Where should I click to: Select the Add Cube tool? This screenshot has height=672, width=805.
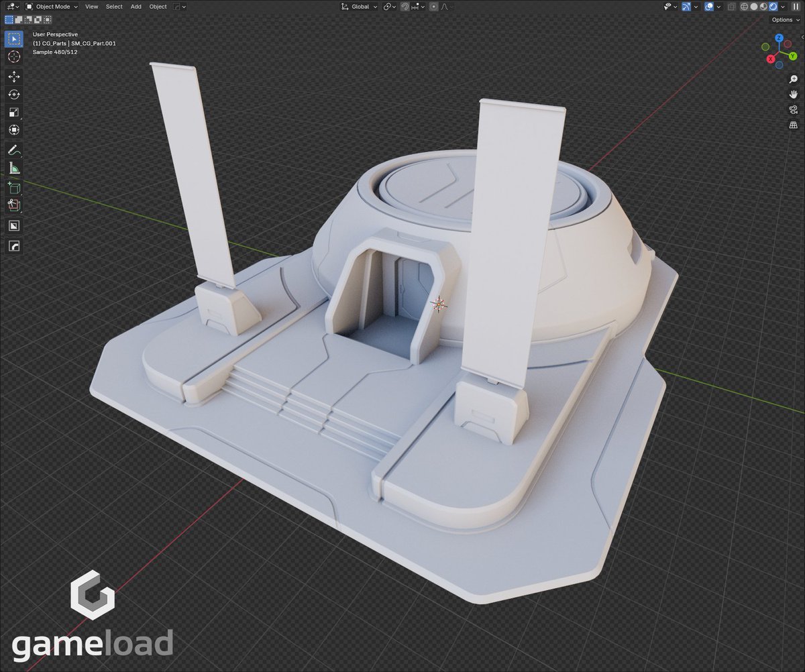[13, 188]
